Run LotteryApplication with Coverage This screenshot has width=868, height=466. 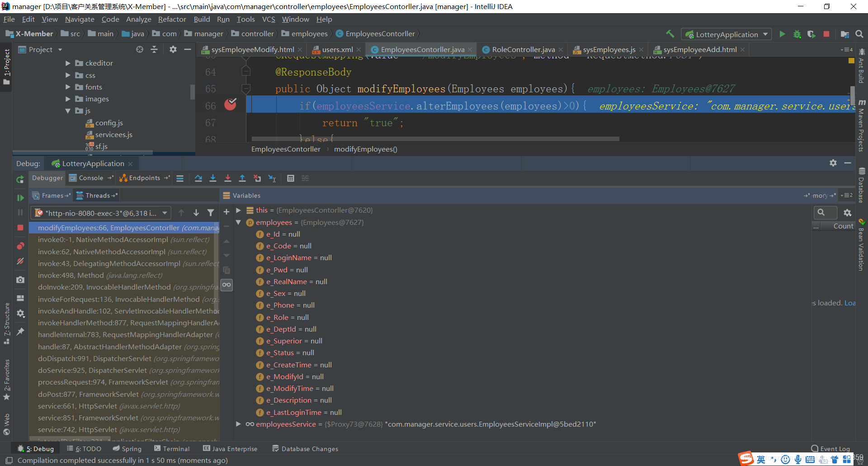pyautogui.click(x=811, y=34)
